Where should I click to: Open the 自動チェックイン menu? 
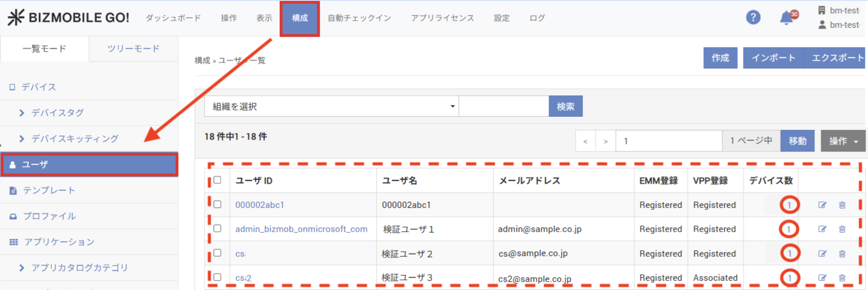359,18
